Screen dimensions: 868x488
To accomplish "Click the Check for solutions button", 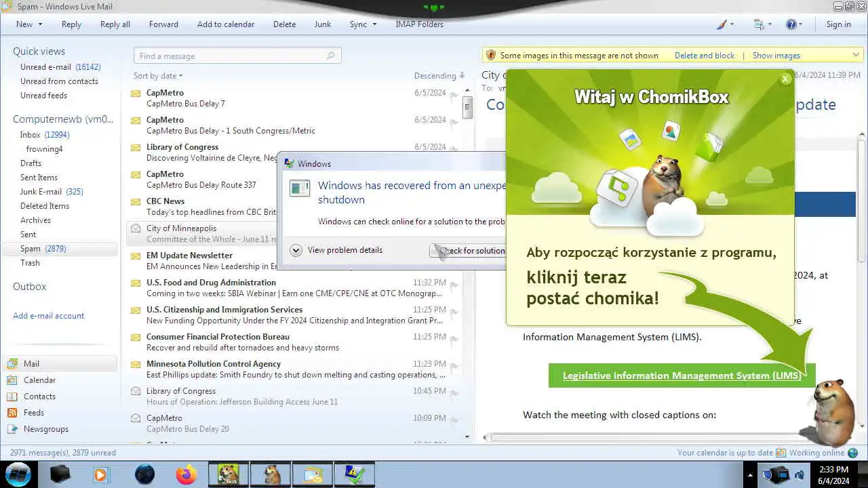I will (468, 251).
